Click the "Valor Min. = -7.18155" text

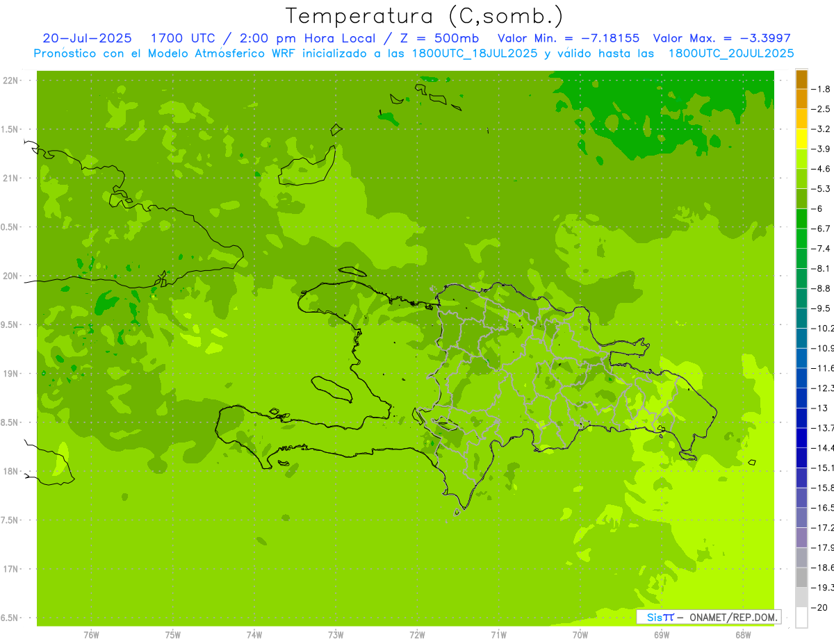pyautogui.click(x=569, y=38)
